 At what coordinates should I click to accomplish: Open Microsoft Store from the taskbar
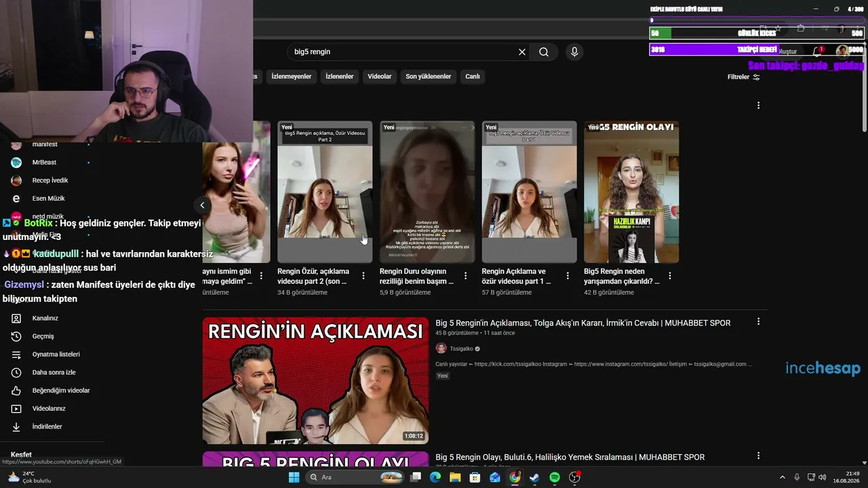point(475,477)
